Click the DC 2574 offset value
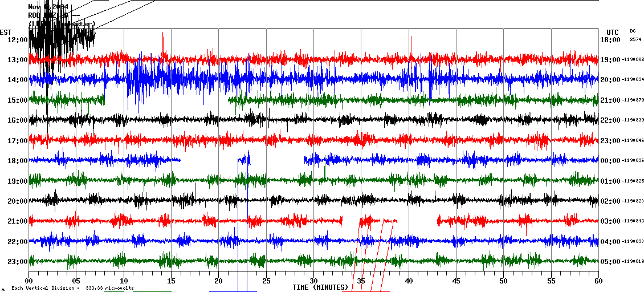 coord(635,39)
